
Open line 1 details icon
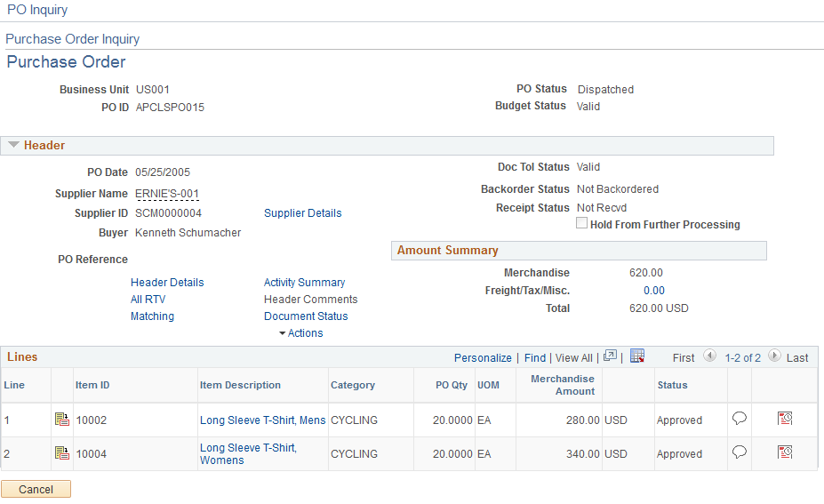click(x=62, y=420)
